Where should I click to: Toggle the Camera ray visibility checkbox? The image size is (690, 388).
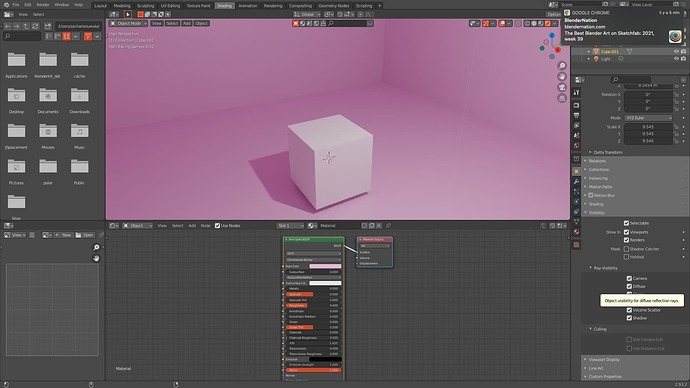click(x=629, y=278)
